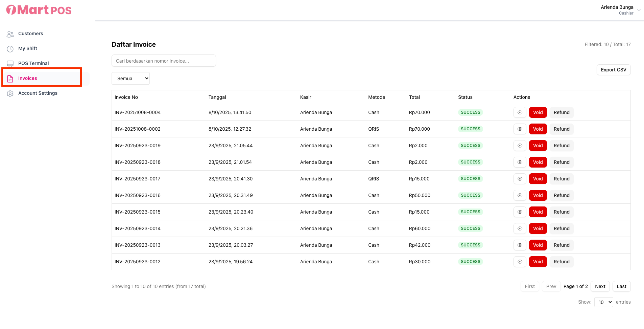Click eye icon for invoice INV-20250923-0017
The image size is (644, 329).
520,179
